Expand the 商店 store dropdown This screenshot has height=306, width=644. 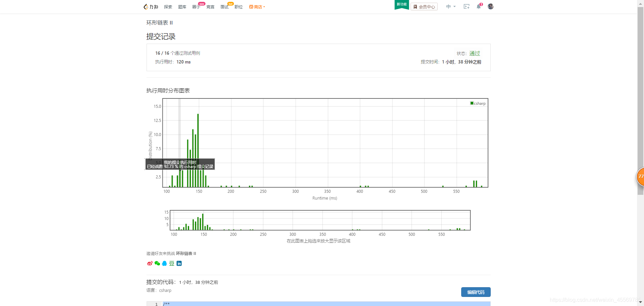pyautogui.click(x=257, y=7)
